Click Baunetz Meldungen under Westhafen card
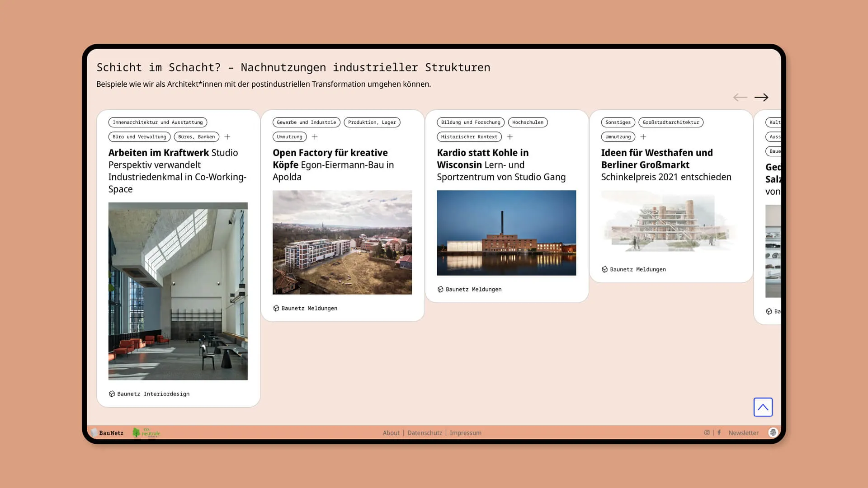The width and height of the screenshot is (868, 488). 638,269
